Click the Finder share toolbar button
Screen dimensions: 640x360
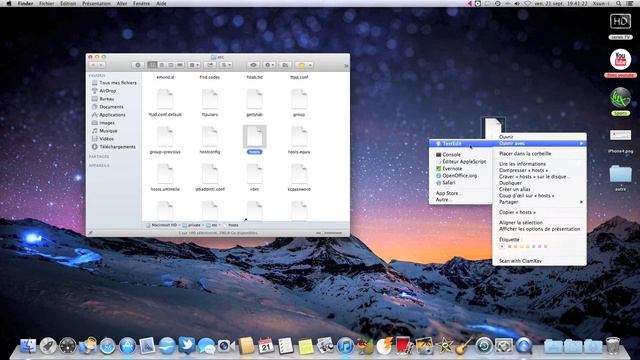coord(210,65)
